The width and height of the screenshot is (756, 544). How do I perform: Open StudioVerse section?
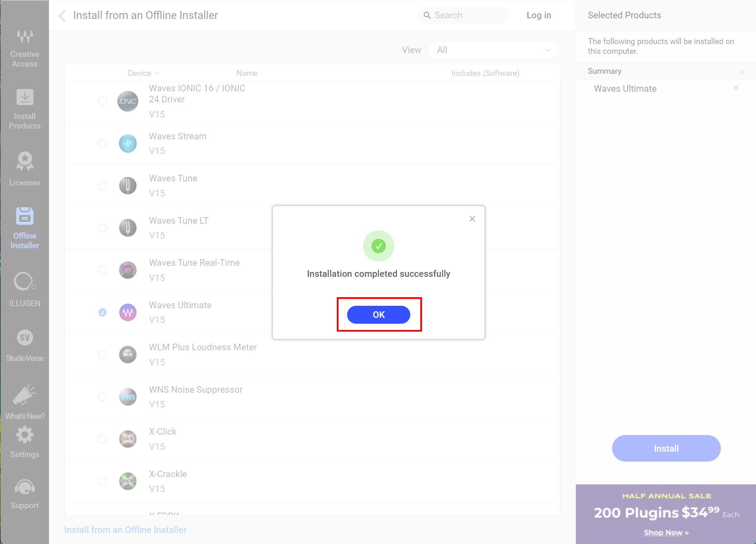click(x=25, y=346)
